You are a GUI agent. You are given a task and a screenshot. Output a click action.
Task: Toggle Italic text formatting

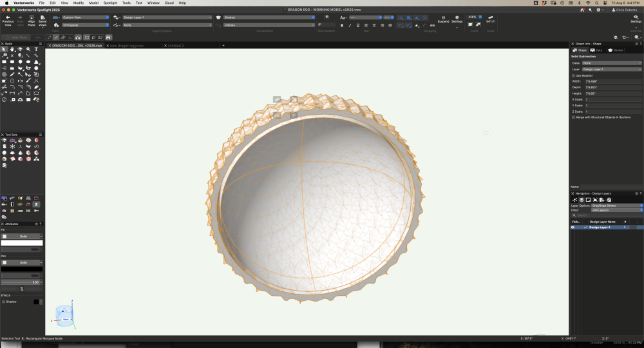[x=350, y=26]
